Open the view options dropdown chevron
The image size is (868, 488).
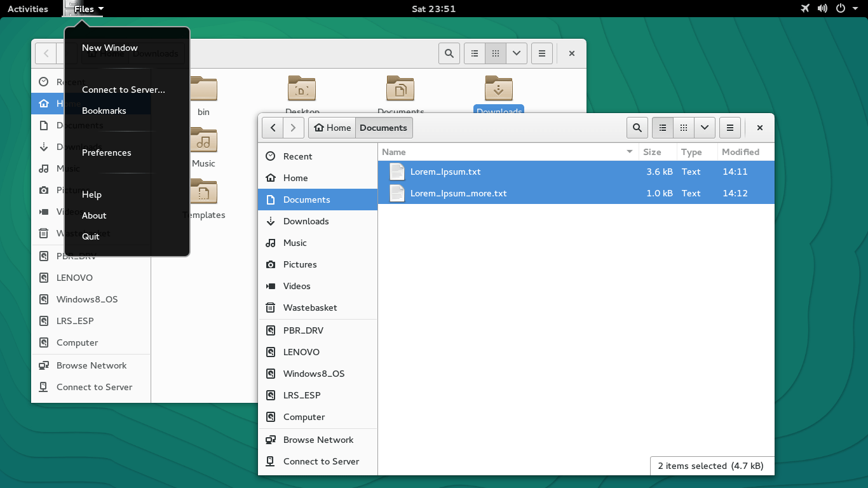[x=704, y=127]
